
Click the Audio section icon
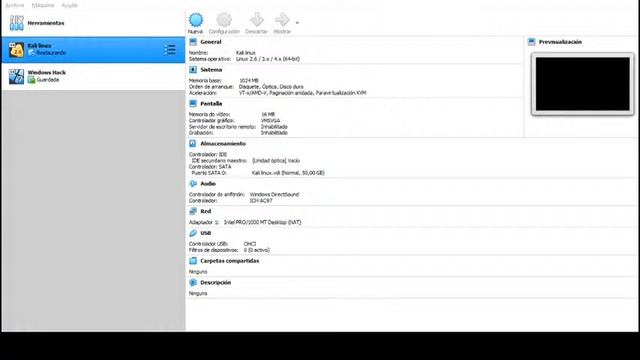click(193, 184)
